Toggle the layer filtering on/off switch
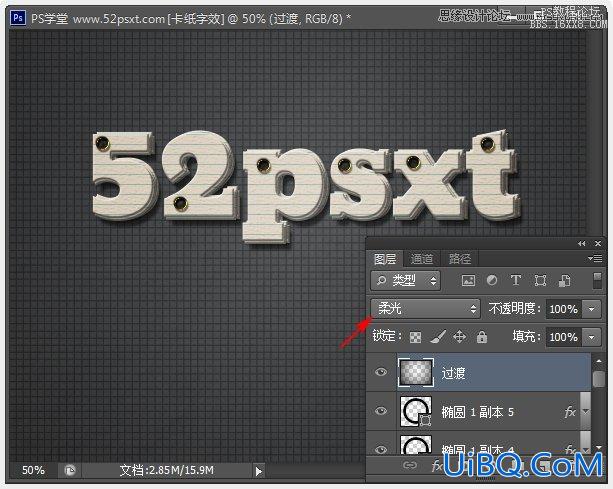 [x=597, y=280]
